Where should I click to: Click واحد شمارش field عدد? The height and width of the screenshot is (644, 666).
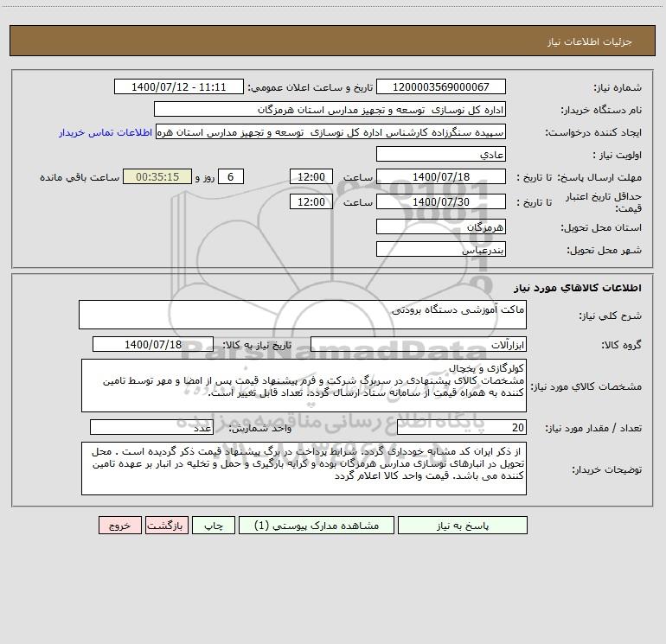(x=151, y=427)
